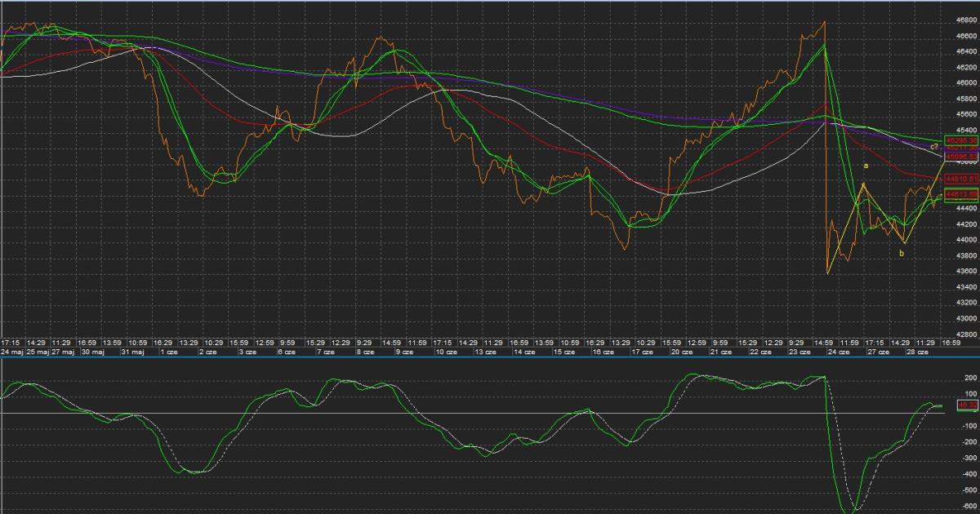This screenshot has height=514, width=980.
Task: Click the '17 cze' date label
Action: (x=645, y=352)
